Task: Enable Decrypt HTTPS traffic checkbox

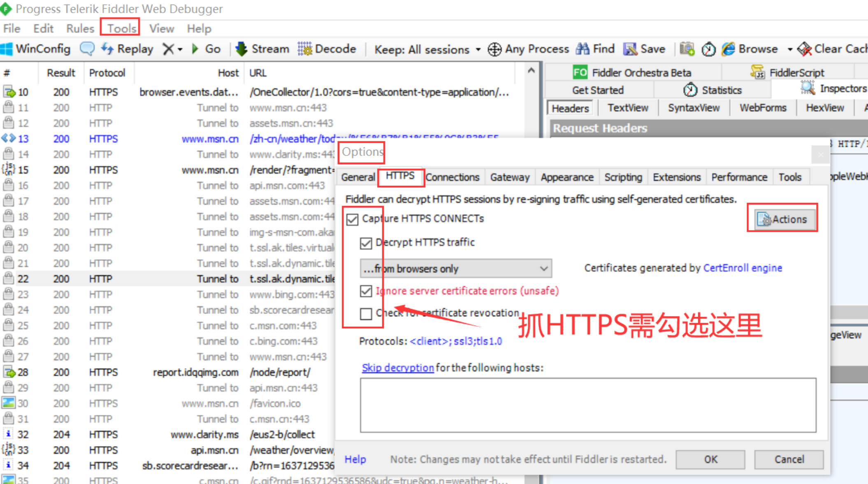Action: [x=367, y=242]
